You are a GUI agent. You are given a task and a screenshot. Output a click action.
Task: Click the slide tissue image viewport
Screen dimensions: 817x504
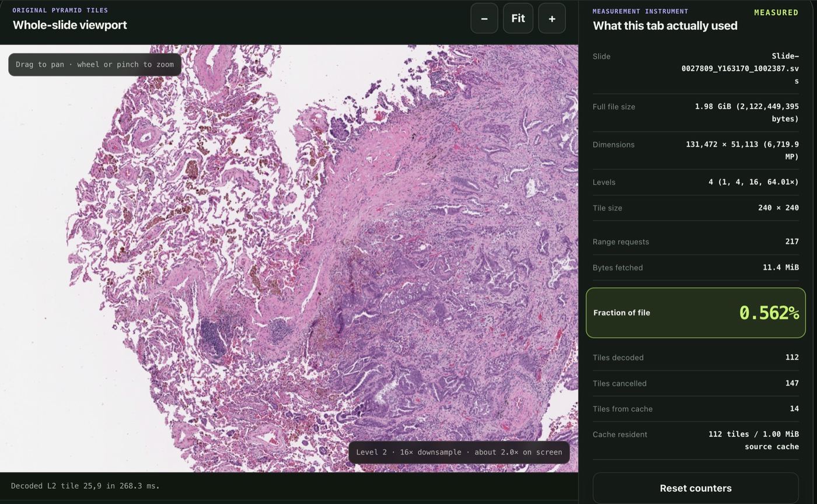[289, 258]
